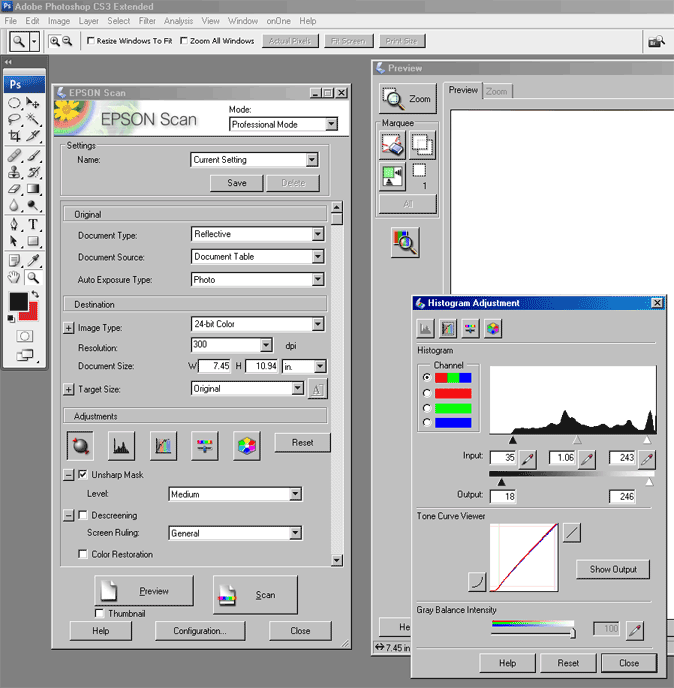
Task: Click the black input triangle under histogram
Action: click(x=512, y=440)
